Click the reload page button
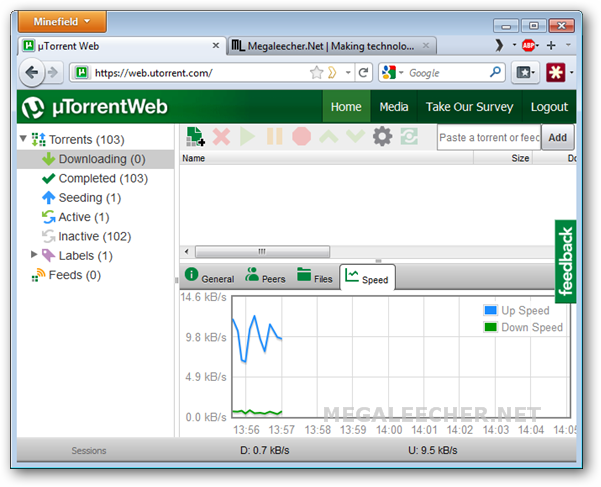The height and width of the screenshot is (487, 601). pyautogui.click(x=363, y=72)
